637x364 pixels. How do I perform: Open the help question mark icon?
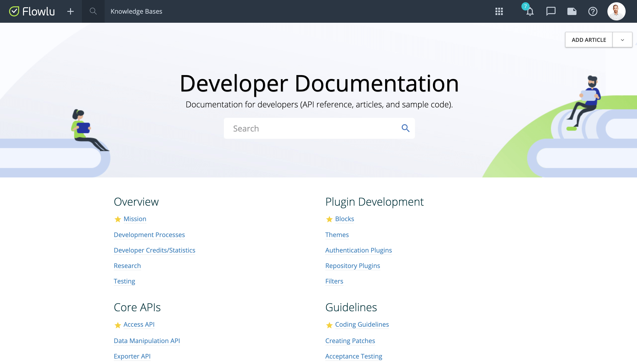tap(593, 11)
